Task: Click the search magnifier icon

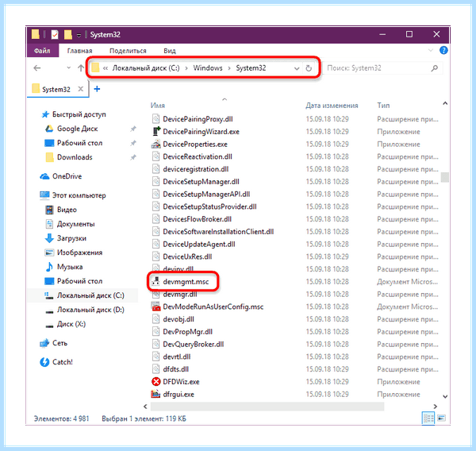Action: [435, 68]
